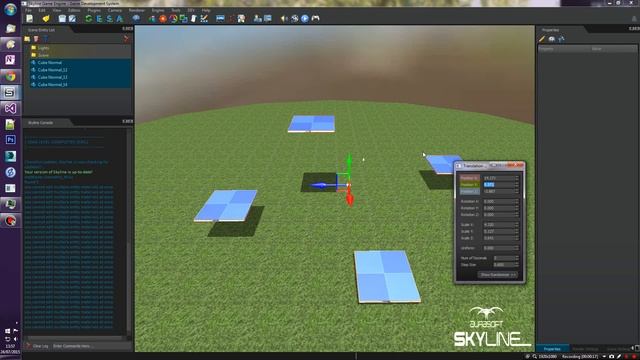
Task: Click the Position X value field
Action: (498, 178)
